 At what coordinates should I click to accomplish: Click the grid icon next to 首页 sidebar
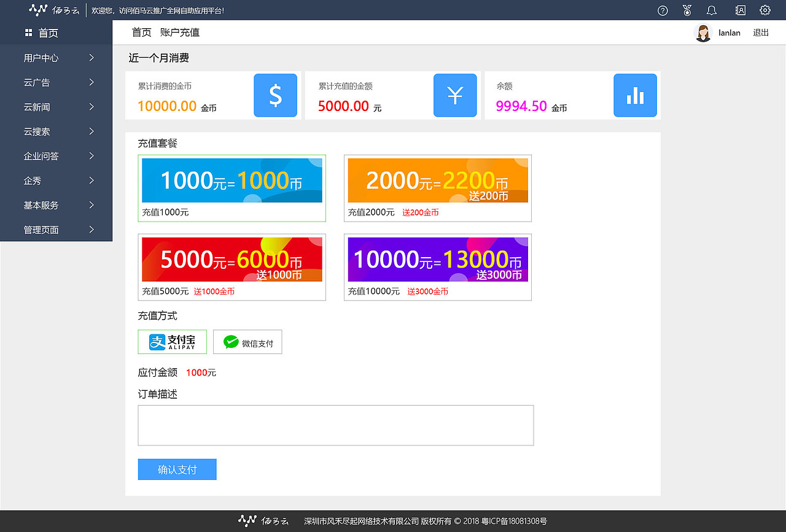[x=27, y=33]
